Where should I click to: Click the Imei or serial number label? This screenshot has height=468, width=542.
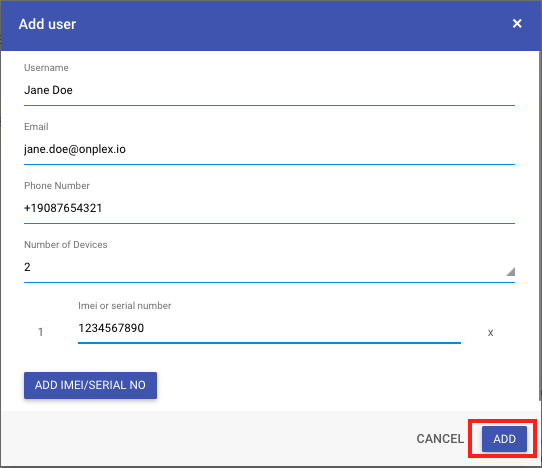[125, 306]
